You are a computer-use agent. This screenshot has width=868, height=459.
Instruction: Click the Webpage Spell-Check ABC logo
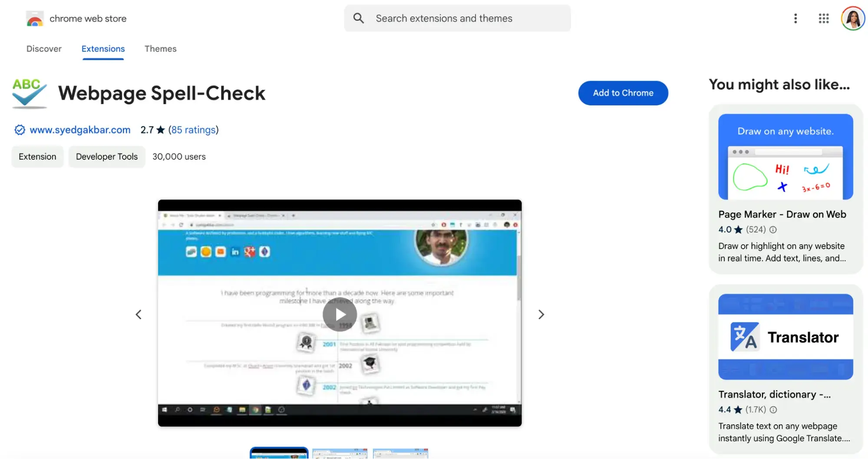click(x=29, y=93)
